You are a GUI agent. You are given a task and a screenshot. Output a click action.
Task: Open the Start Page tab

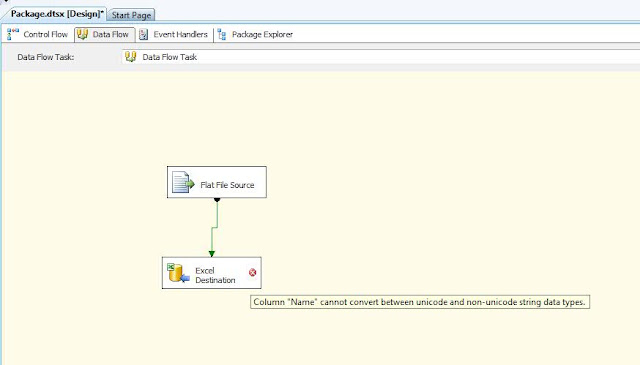(131, 15)
